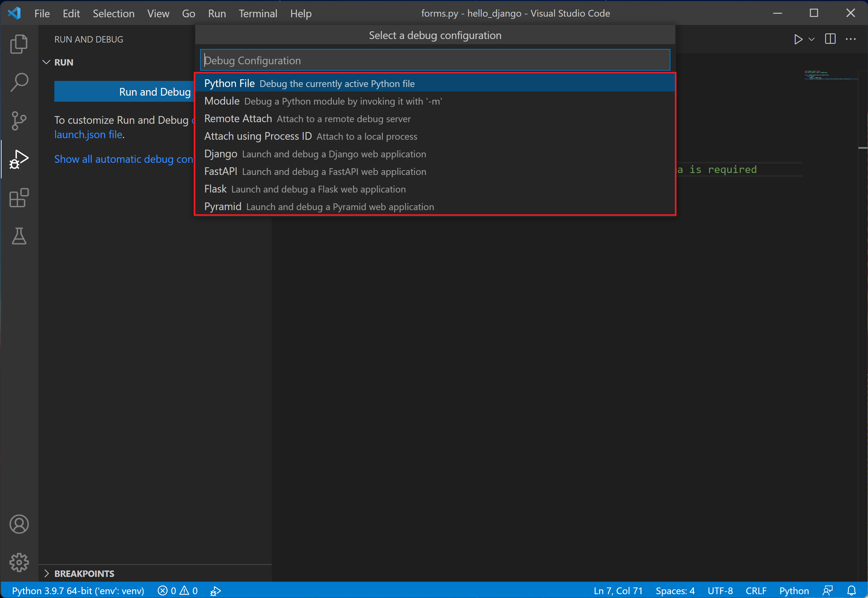Click the Manage gear icon
Image resolution: width=868 pixels, height=598 pixels.
(x=19, y=562)
